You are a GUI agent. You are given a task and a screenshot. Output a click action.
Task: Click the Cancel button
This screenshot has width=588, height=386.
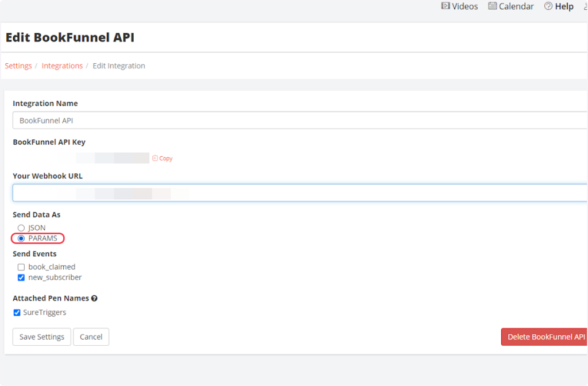[x=91, y=337]
